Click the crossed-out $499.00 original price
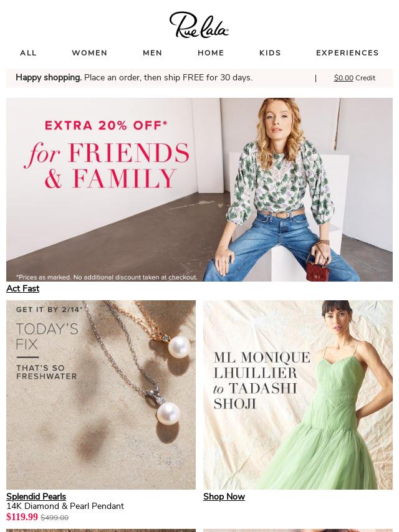The height and width of the screenshot is (532, 399). (x=55, y=518)
